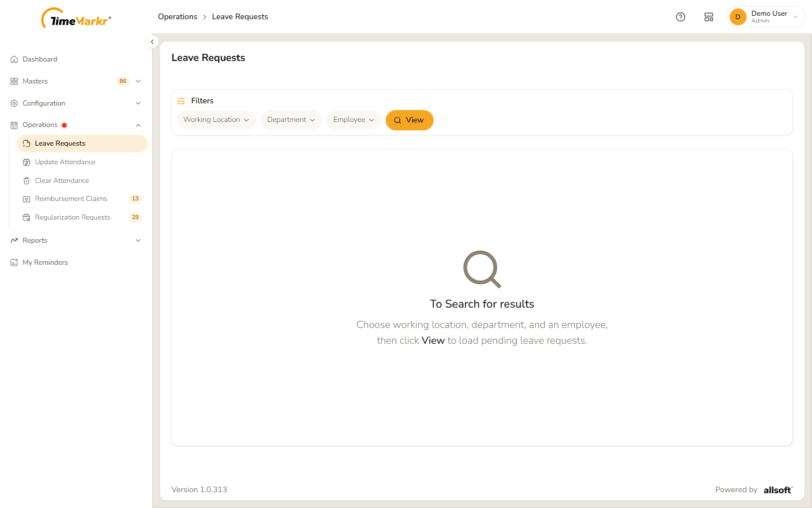Screen dimensions: 812x508
Task: Expand the Configuration menu chevron
Action: click(138, 103)
